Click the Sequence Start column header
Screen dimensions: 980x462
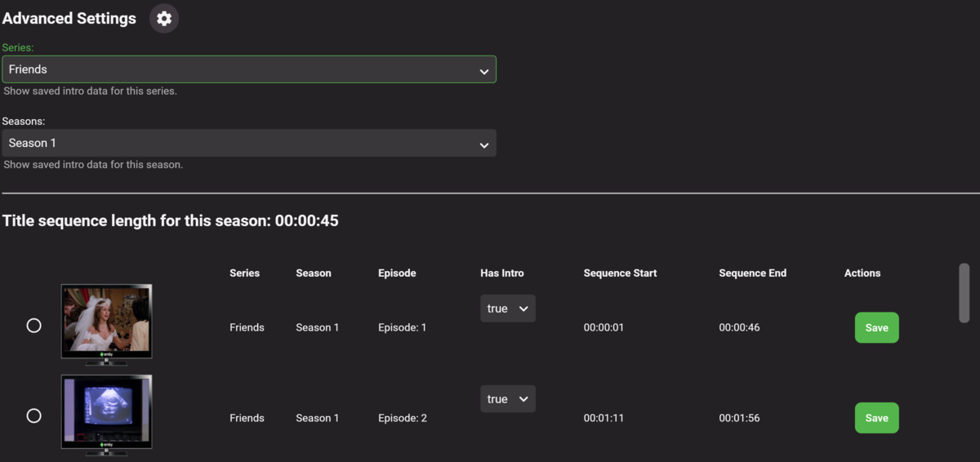point(620,273)
